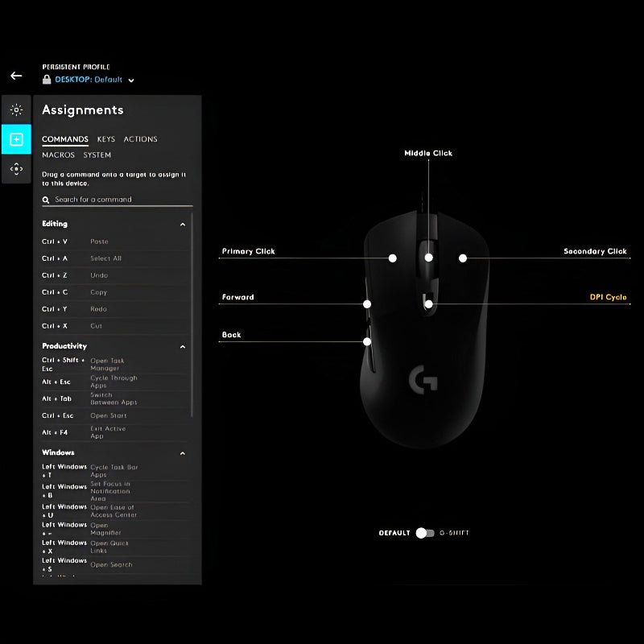Collapse the Windows commands section
The width and height of the screenshot is (644, 644).
pos(183,452)
